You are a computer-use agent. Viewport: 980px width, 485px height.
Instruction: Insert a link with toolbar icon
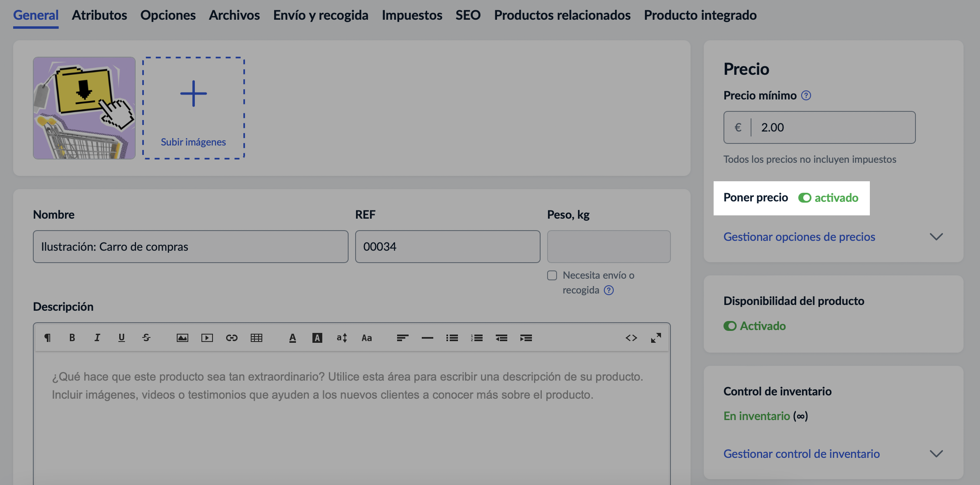pyautogui.click(x=231, y=338)
